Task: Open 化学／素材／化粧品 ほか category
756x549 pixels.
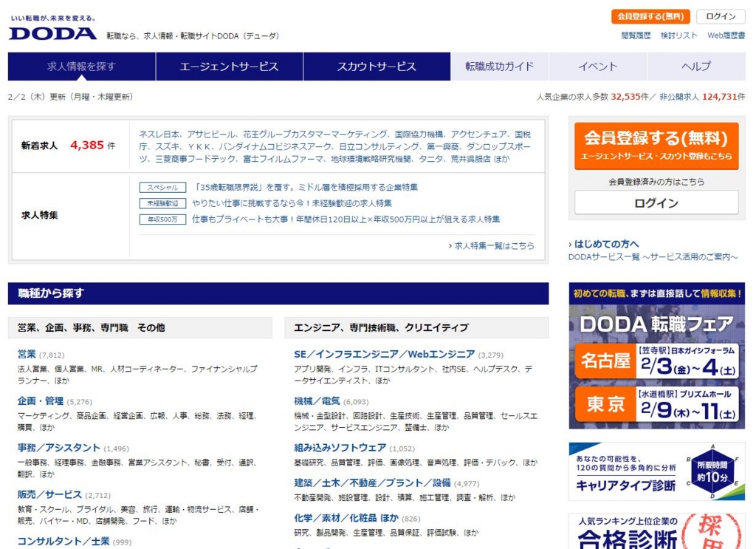Action: (346, 518)
